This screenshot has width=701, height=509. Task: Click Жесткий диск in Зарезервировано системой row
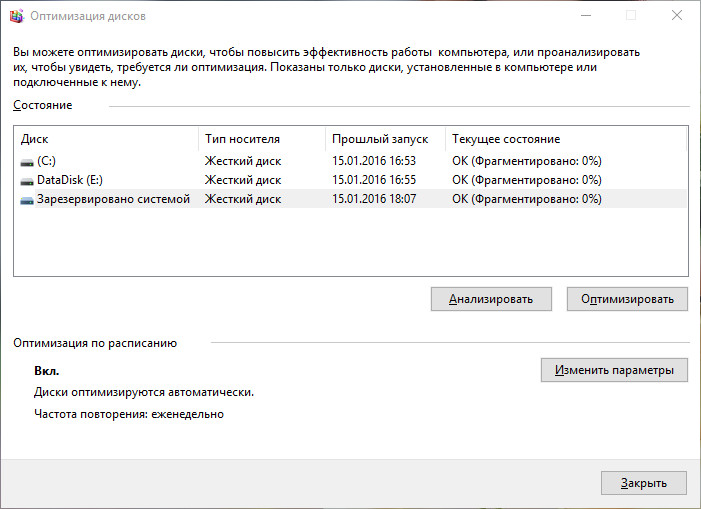click(x=243, y=199)
